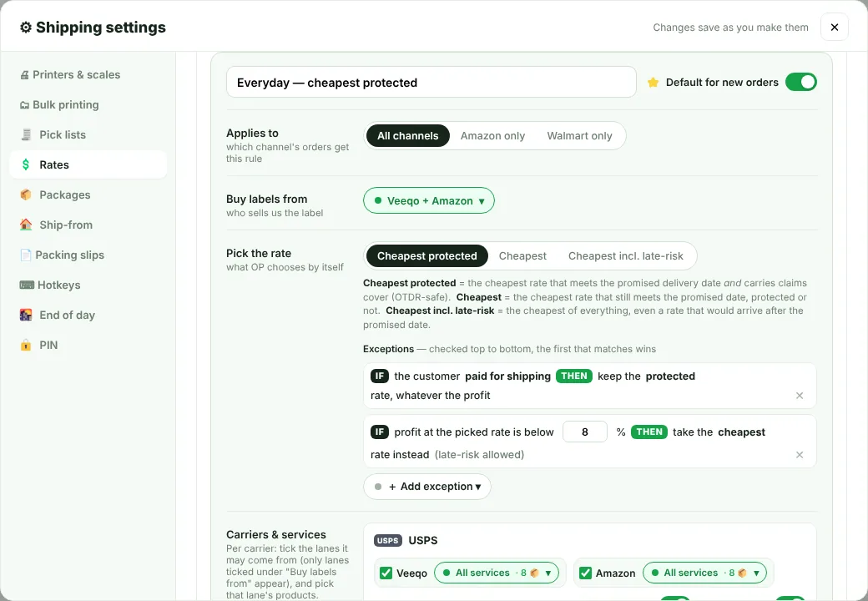868x601 pixels.
Task: Toggle Default for new orders switch
Action: pyautogui.click(x=801, y=82)
